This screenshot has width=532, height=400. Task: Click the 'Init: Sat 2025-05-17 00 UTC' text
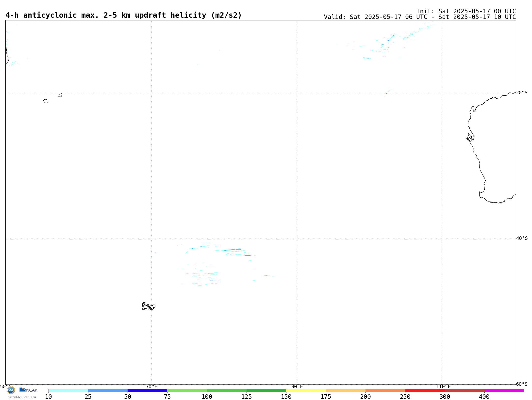coord(466,11)
